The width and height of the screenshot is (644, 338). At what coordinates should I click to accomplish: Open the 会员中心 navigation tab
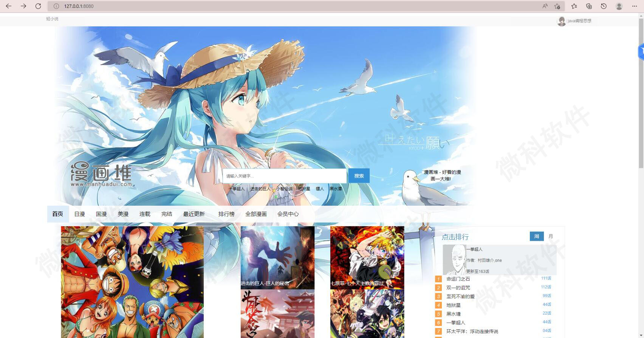point(288,214)
